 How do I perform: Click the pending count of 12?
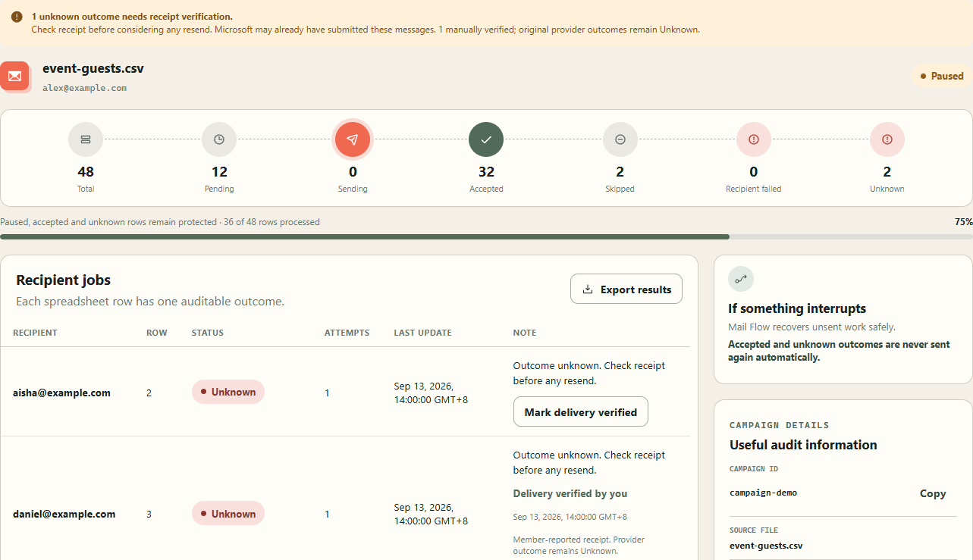click(219, 172)
